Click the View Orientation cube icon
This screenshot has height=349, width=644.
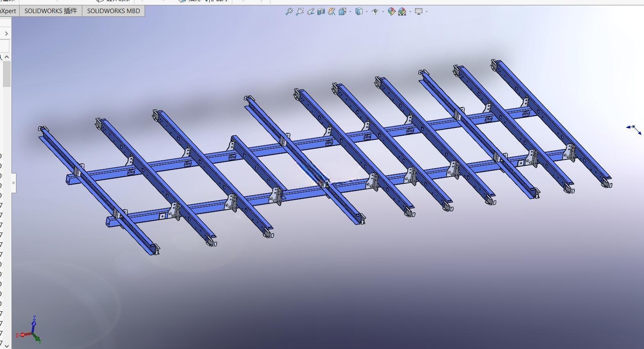point(342,11)
